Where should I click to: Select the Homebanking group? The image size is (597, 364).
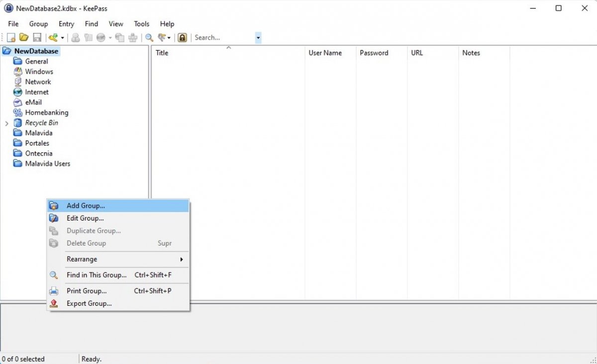[47, 112]
